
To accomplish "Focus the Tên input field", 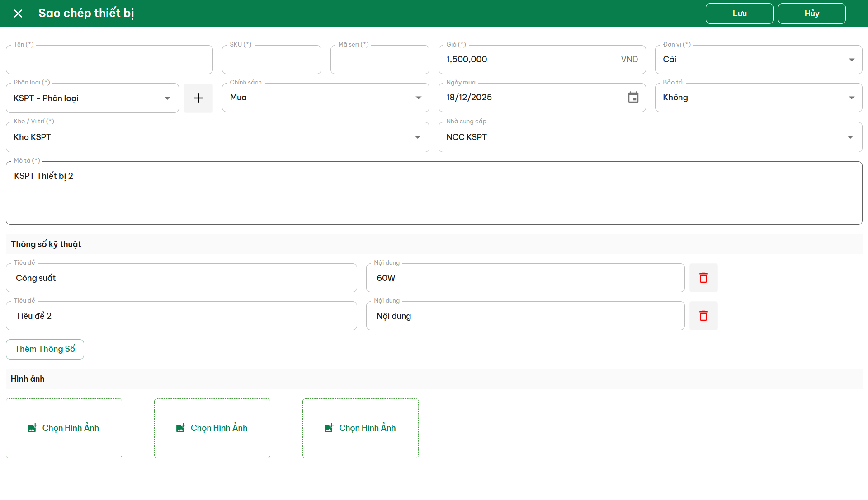I will pos(109,60).
